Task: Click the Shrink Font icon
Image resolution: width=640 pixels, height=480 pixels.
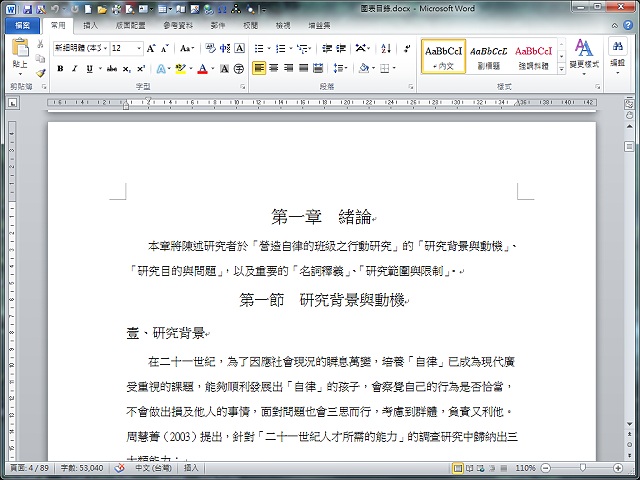Action: [x=164, y=49]
